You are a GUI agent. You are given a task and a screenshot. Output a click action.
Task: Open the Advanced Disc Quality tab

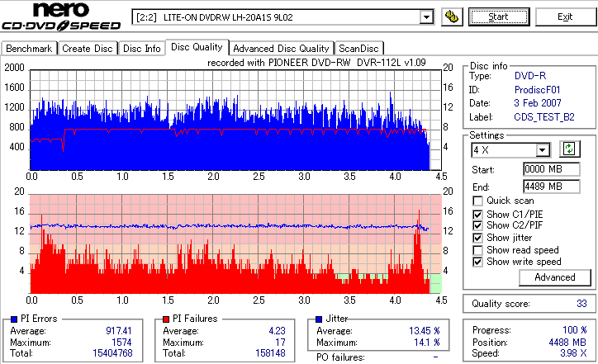281,49
